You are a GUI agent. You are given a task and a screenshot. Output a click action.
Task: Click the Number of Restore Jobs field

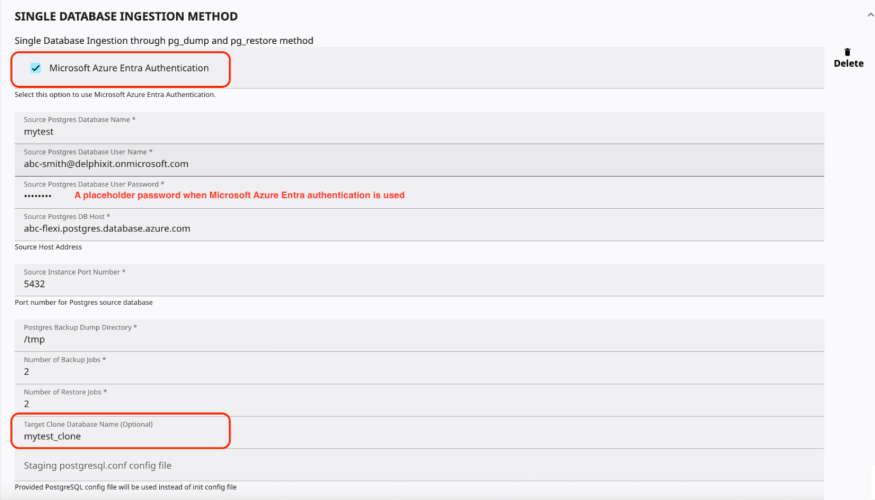(420, 403)
